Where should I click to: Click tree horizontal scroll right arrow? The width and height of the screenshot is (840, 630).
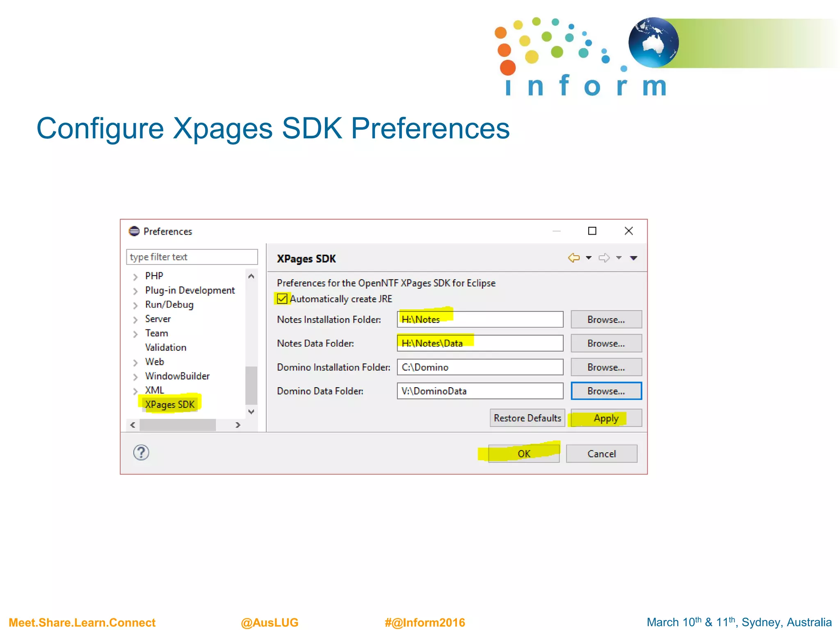pyautogui.click(x=238, y=425)
